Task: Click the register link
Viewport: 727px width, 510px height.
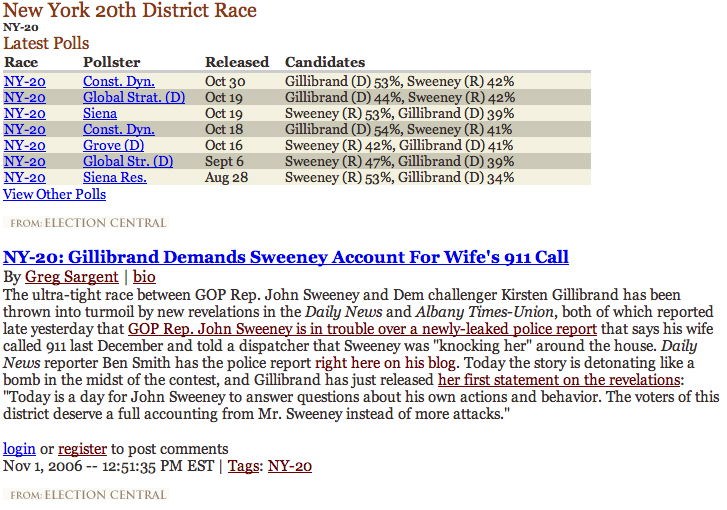Action: coord(83,449)
